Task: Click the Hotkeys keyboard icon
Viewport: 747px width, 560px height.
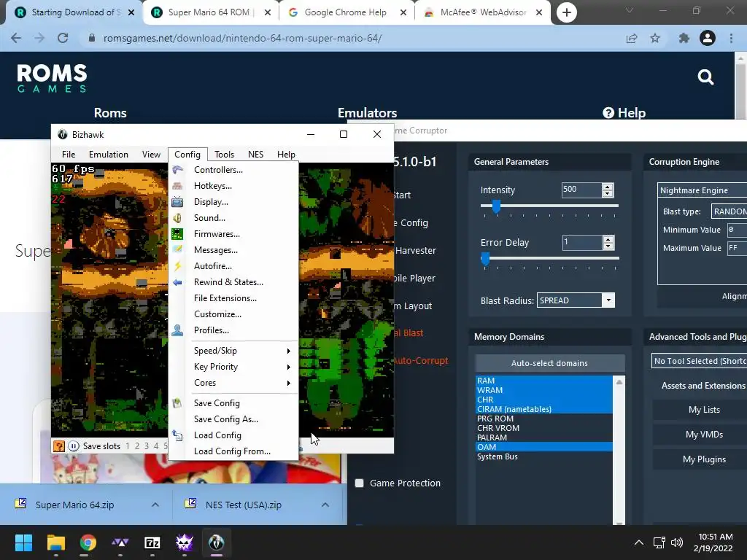Action: [178, 186]
